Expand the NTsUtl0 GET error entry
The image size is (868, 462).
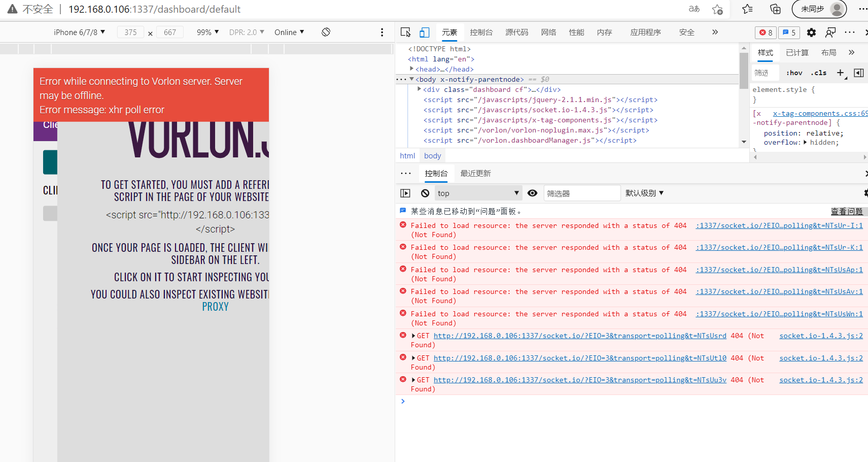[x=413, y=358]
